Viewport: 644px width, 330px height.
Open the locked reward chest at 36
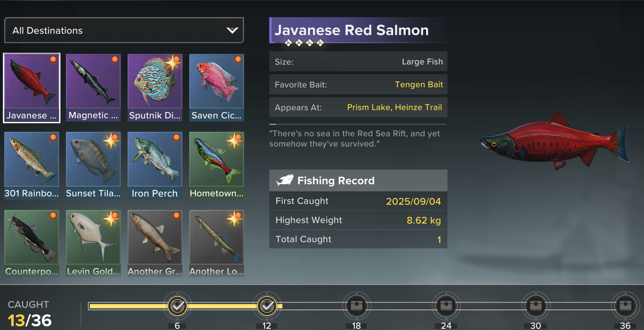[625, 306]
